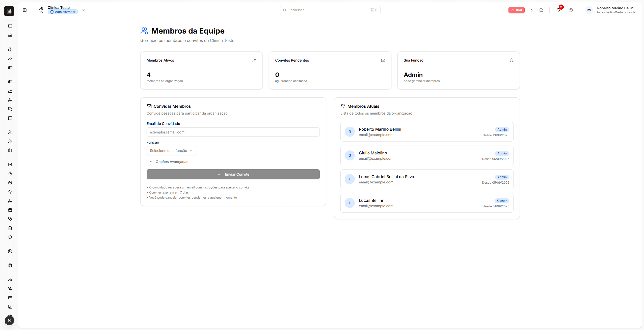Click the Enviar Convite button
Viewport: 644px width, 330px height.
tap(233, 174)
